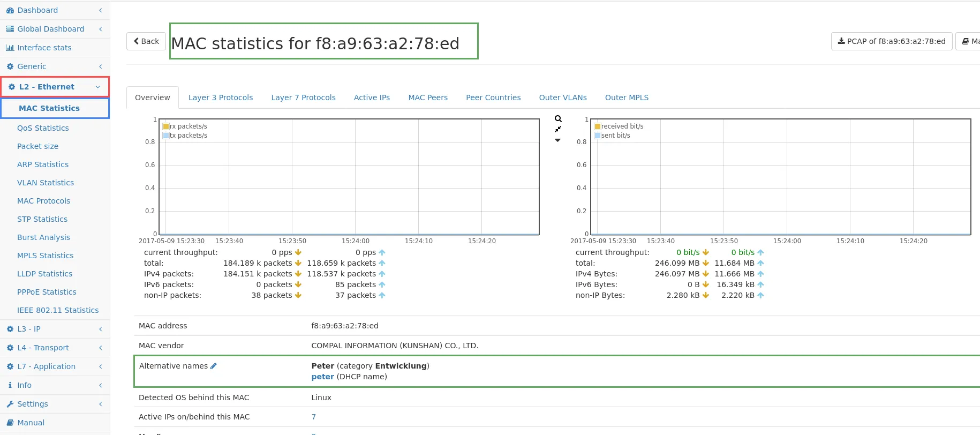Click the Interface stats chart icon
980x435 pixels.
tap(10, 48)
